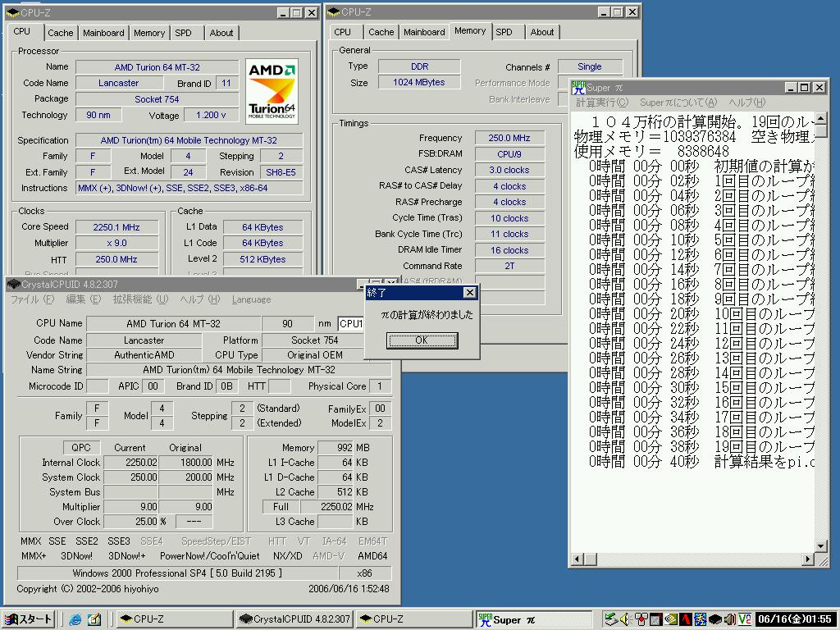The height and width of the screenshot is (630, 840).
Task: Select the Memory tab in the Processor CPU-Z window
Action: 149,33
